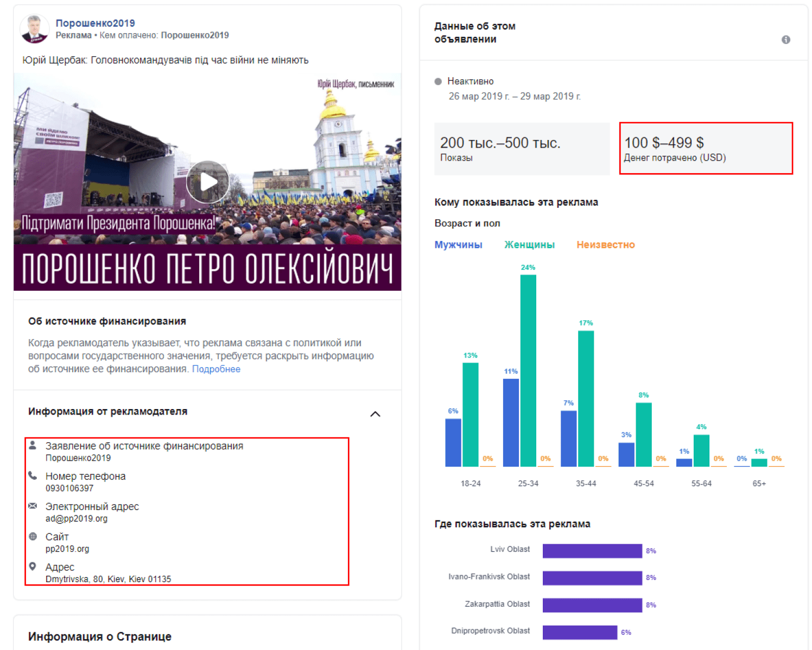Screen dimensions: 812x650
Task: Click the Lviv Oblast bar
Action: pos(592,551)
